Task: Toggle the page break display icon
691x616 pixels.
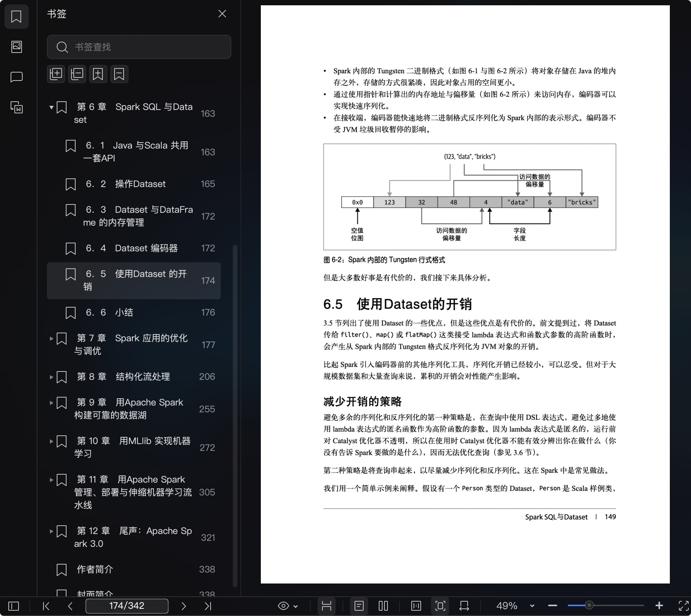Action: (327, 606)
